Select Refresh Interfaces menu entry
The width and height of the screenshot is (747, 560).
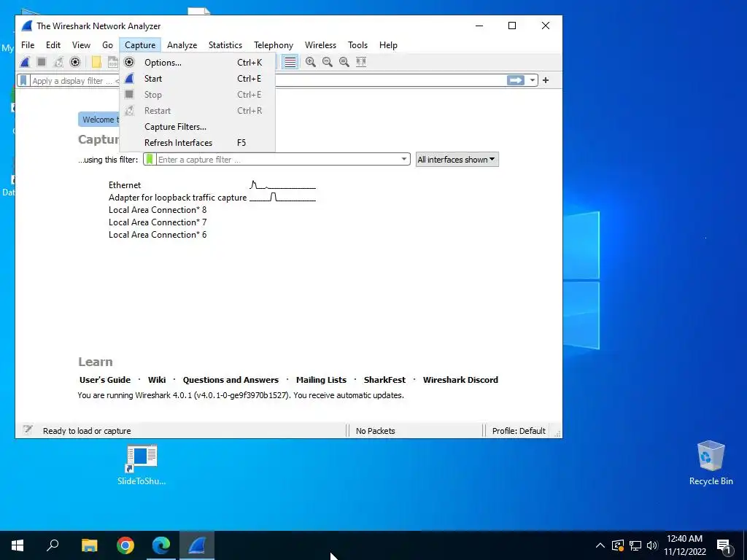[x=197, y=143]
